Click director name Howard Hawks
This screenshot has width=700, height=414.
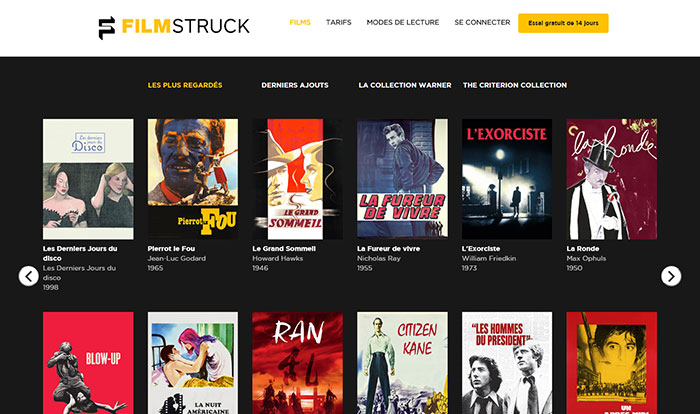tap(278, 259)
